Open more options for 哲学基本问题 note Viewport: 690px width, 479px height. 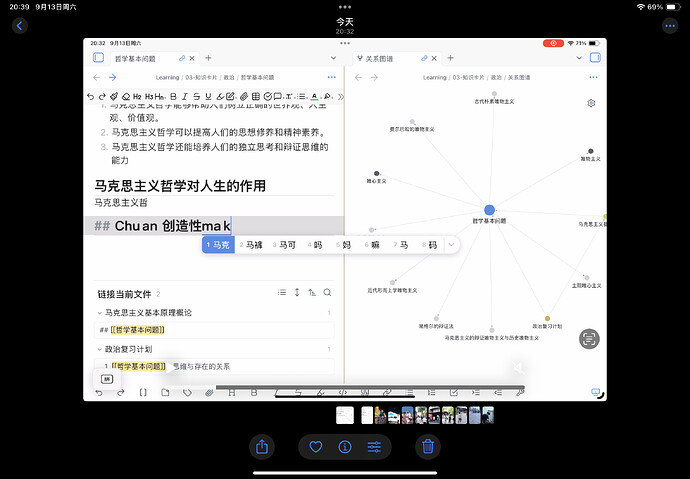332,77
